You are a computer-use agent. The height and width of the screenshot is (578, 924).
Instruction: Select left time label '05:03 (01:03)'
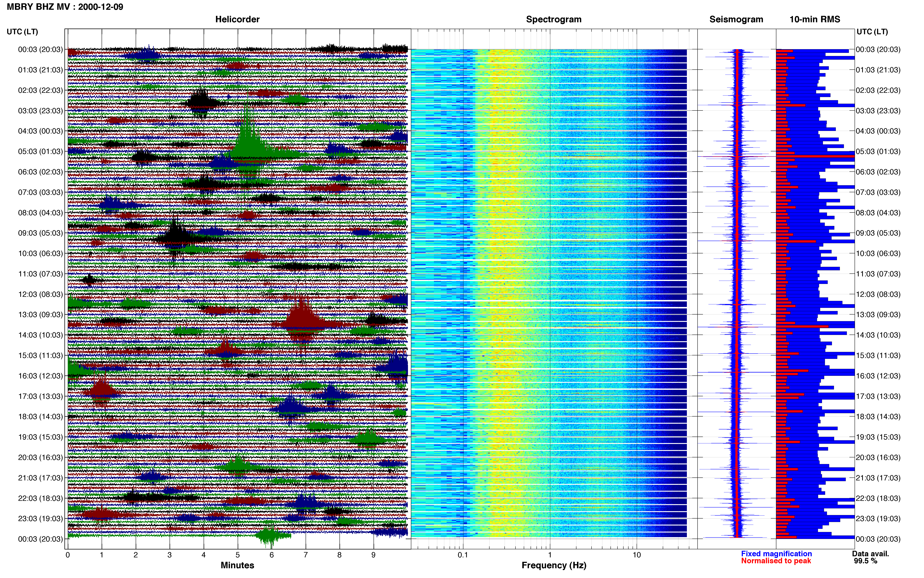coord(40,151)
